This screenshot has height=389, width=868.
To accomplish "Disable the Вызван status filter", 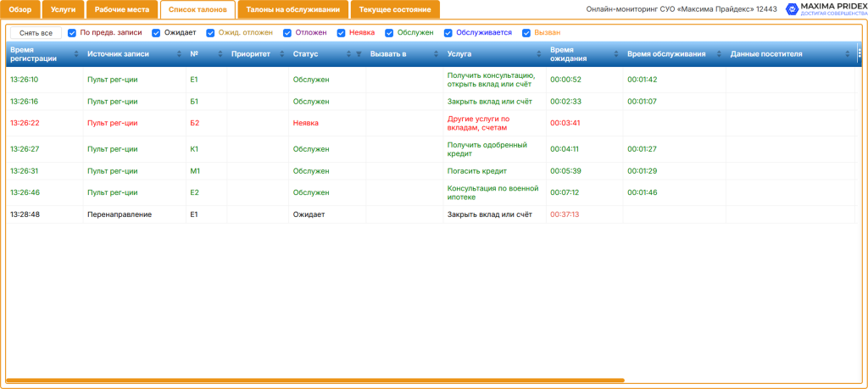I will pyautogui.click(x=526, y=33).
